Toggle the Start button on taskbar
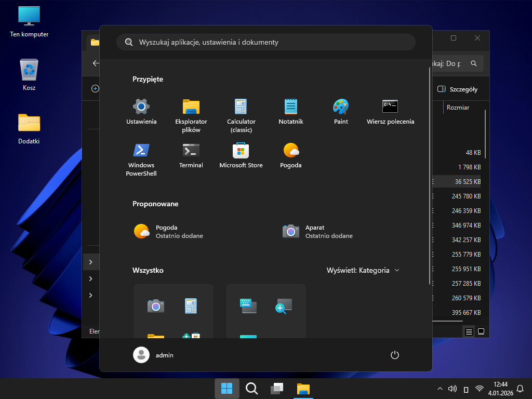 (x=227, y=389)
